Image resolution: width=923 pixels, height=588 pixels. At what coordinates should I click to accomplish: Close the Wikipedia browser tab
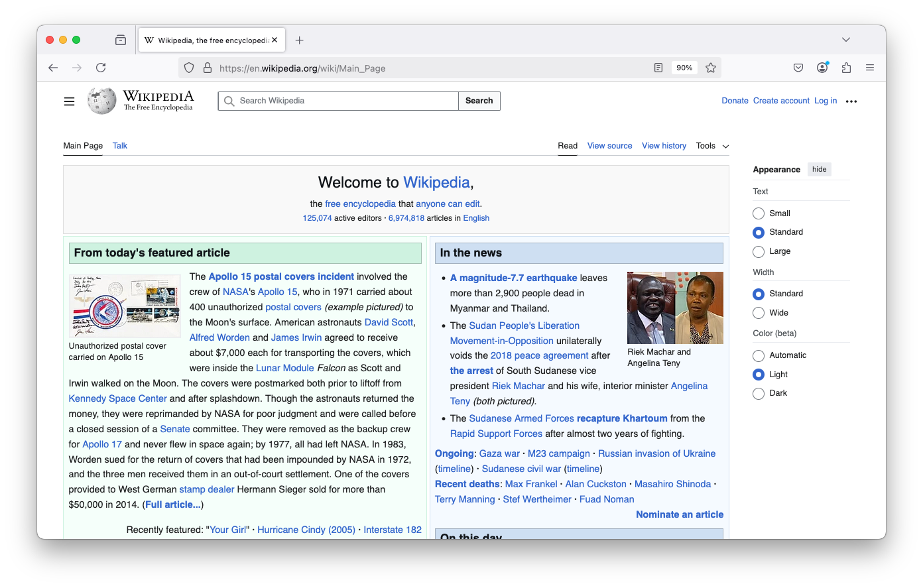[x=275, y=40]
